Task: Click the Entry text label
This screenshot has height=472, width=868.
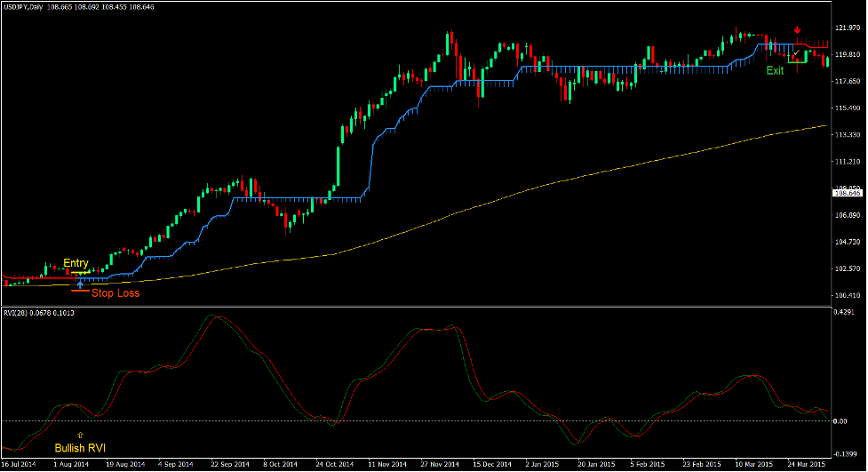Action: point(76,263)
